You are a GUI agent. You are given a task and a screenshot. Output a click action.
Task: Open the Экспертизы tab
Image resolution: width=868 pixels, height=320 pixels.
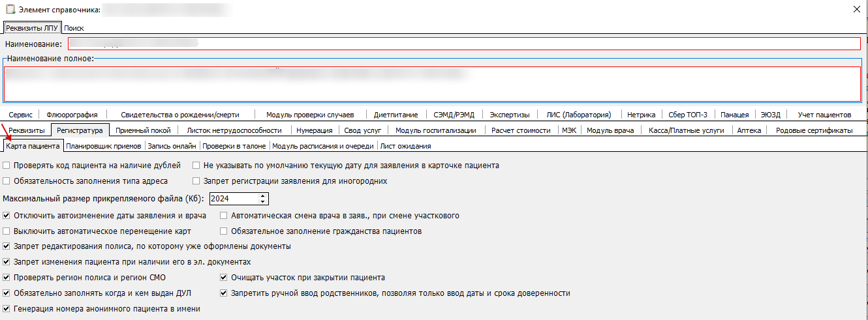click(x=510, y=115)
